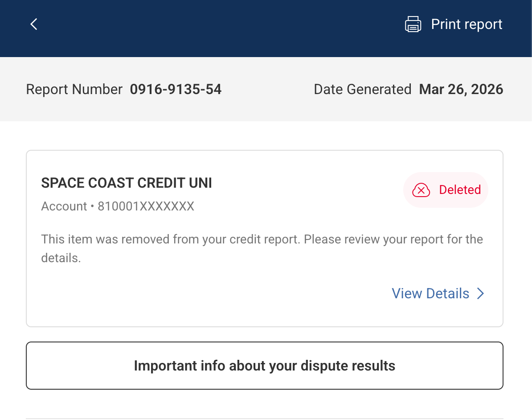Select the Report Number 0916-9135-54 text
This screenshot has width=532, height=420.
176,89
